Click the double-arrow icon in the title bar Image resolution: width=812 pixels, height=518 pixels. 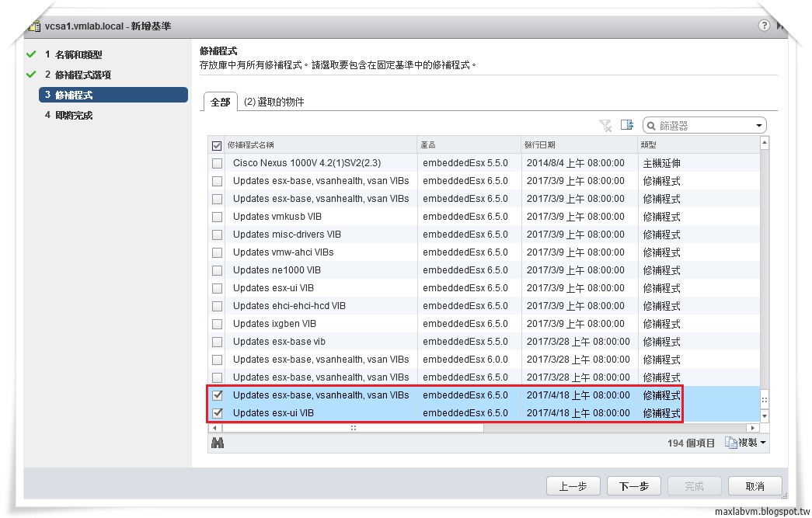[x=782, y=24]
